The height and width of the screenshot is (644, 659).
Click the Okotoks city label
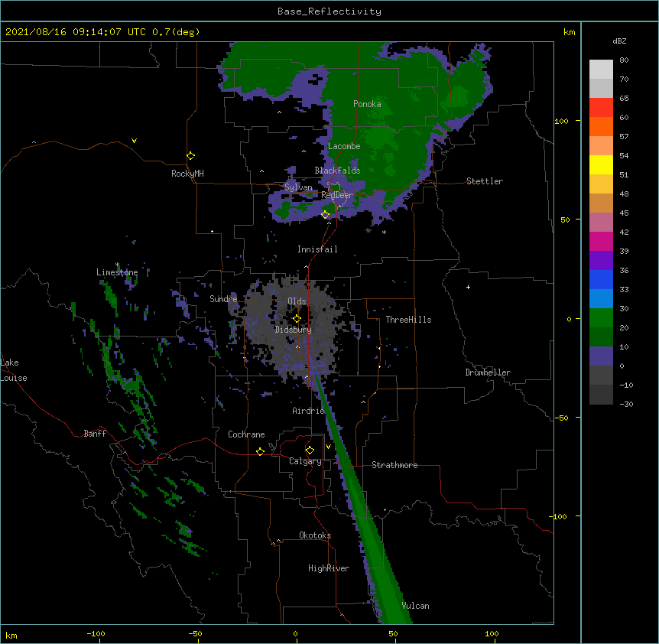pyautogui.click(x=315, y=535)
